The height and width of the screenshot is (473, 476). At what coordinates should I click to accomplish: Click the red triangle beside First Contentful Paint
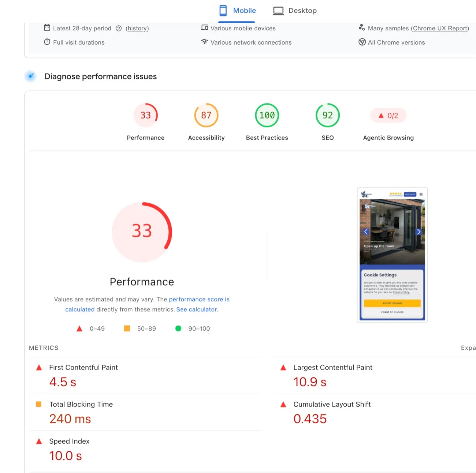tap(39, 367)
